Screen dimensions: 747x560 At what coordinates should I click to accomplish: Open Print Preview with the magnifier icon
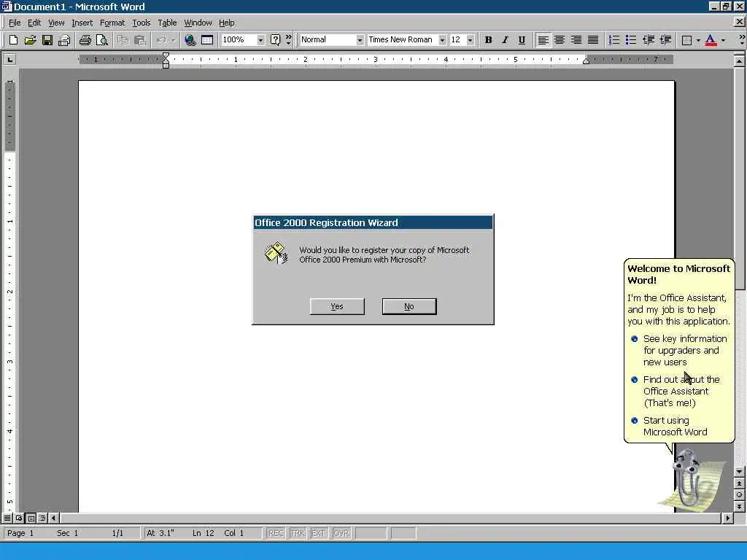point(102,40)
